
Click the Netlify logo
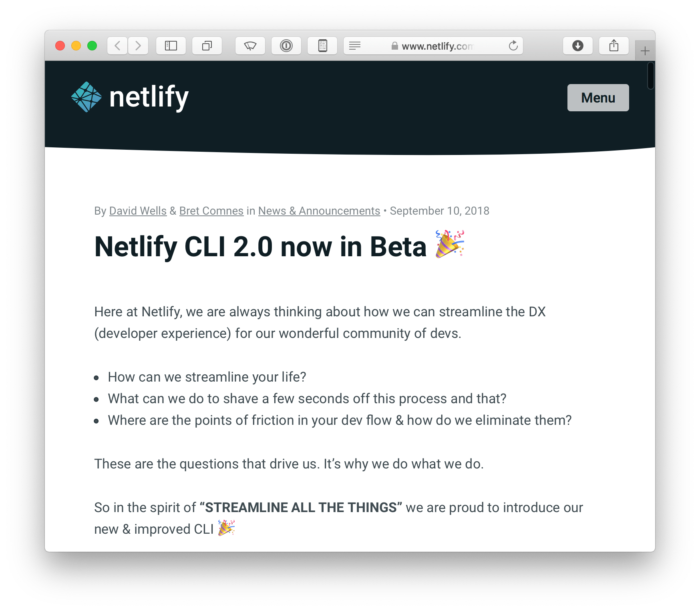[130, 97]
